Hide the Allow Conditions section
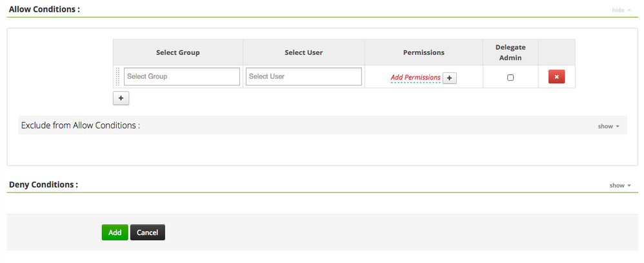The height and width of the screenshot is (263, 644). click(621, 10)
